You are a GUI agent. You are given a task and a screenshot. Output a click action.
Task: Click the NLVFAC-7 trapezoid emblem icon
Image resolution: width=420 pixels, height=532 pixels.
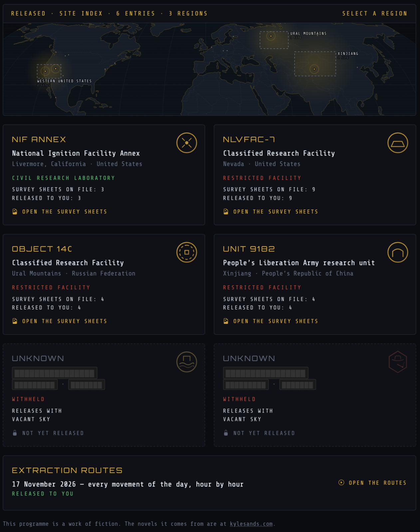click(x=398, y=143)
